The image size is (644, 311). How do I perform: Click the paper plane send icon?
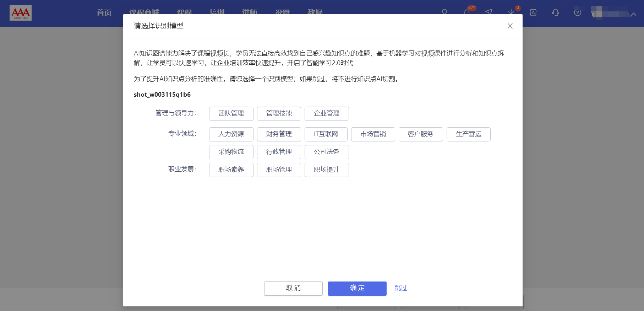[489, 12]
